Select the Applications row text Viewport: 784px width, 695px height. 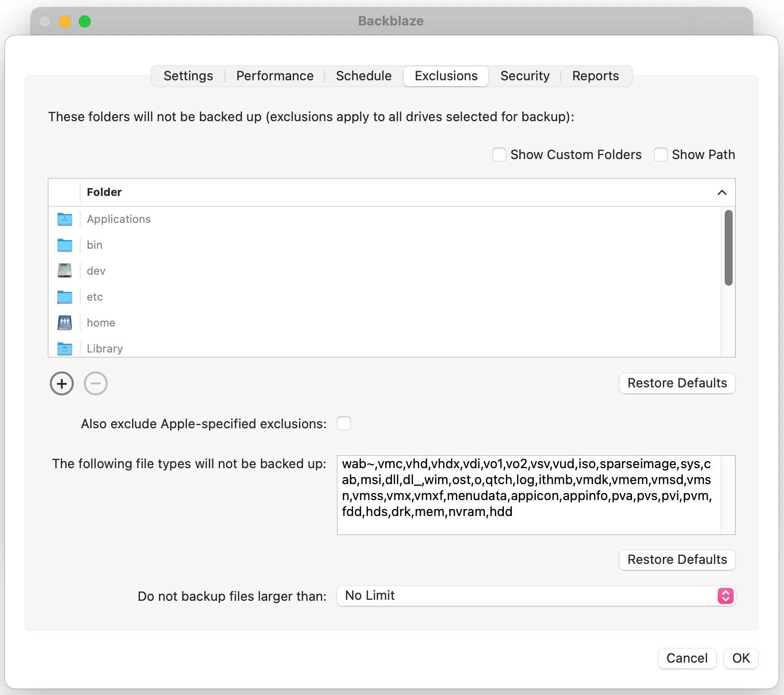click(119, 219)
